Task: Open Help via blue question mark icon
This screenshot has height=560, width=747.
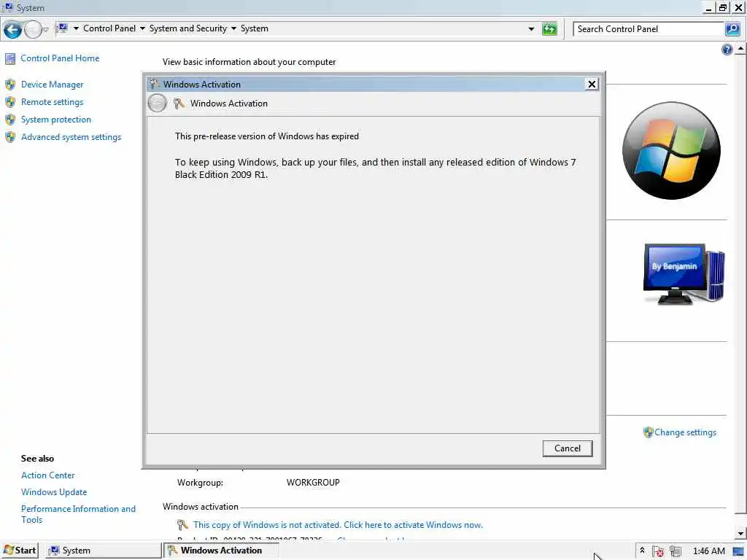Action: (727, 50)
